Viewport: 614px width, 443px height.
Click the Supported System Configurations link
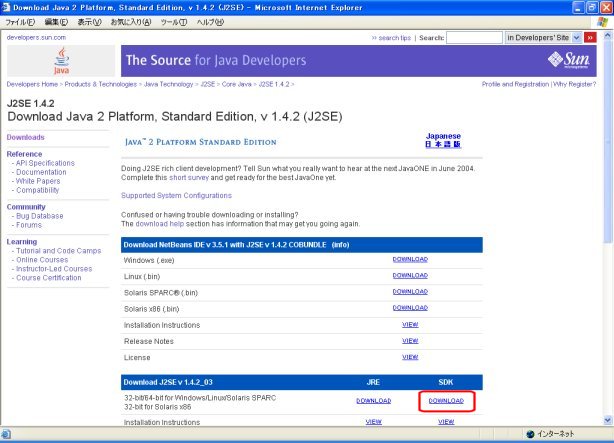coord(176,195)
